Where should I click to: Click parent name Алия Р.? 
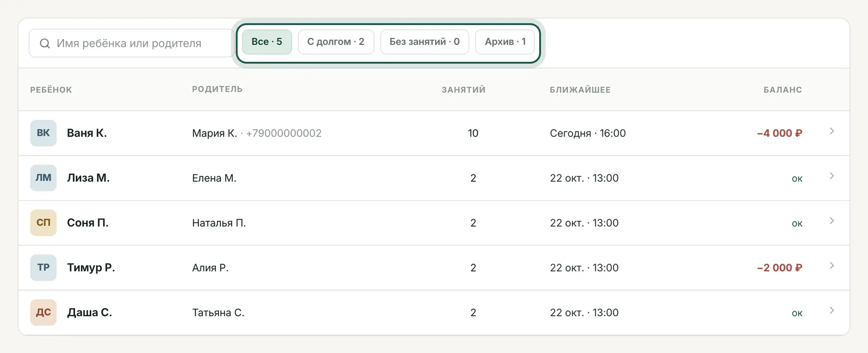[x=210, y=268]
